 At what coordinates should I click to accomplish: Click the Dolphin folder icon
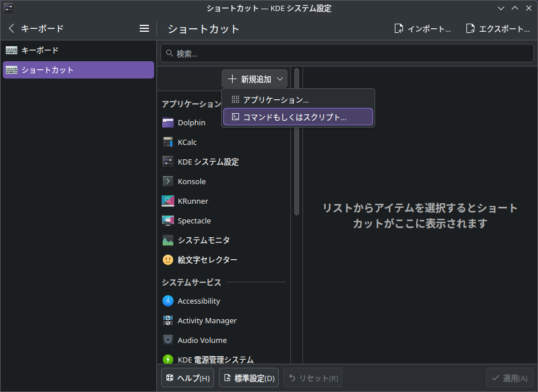tap(168, 122)
